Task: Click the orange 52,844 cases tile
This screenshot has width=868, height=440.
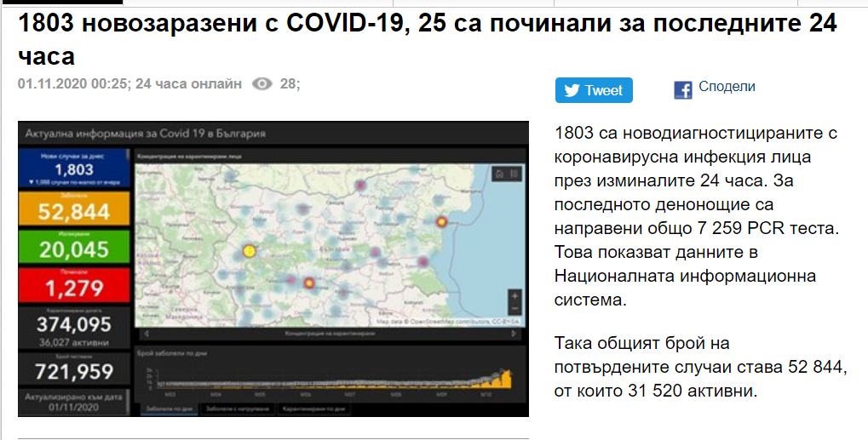Action: 74,209
